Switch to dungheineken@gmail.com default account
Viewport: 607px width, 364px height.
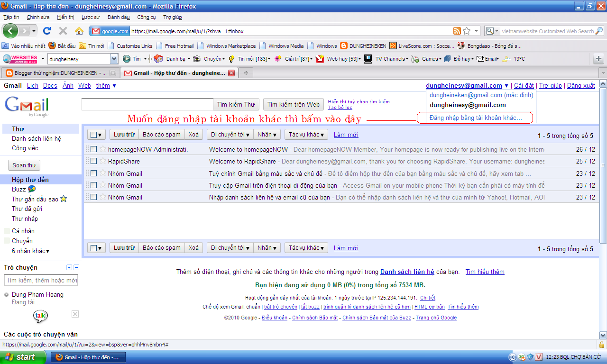click(481, 95)
